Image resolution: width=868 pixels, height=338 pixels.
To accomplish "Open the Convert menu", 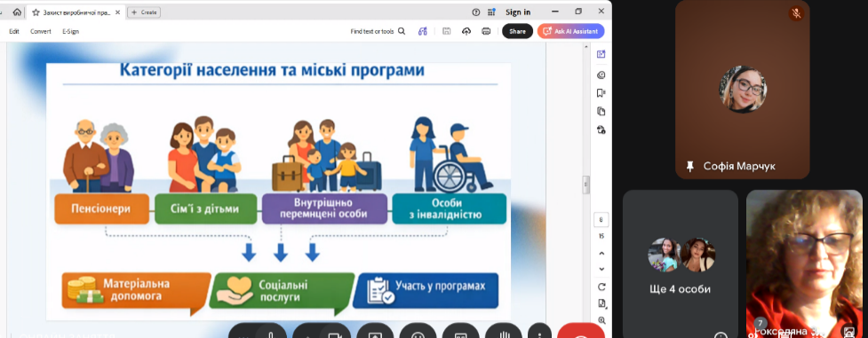I will 40,32.
